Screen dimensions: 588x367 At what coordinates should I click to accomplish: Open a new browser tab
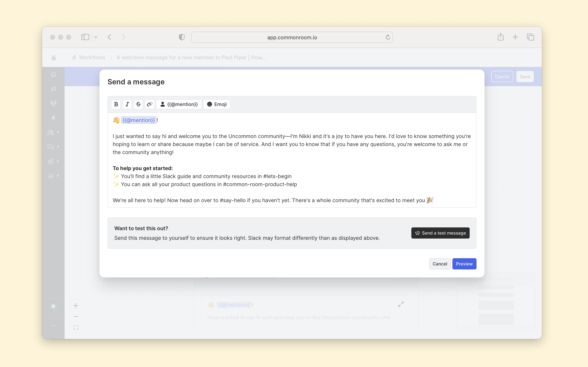tap(515, 37)
